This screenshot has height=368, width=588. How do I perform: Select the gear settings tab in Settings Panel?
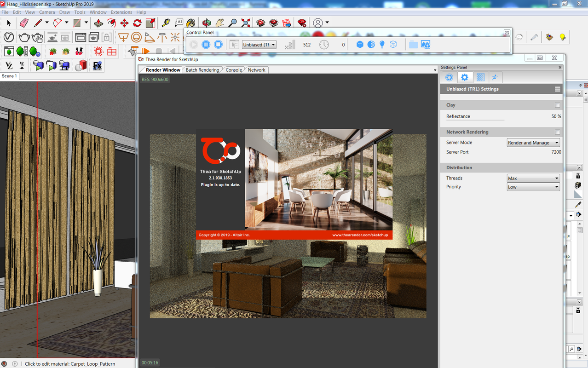465,77
